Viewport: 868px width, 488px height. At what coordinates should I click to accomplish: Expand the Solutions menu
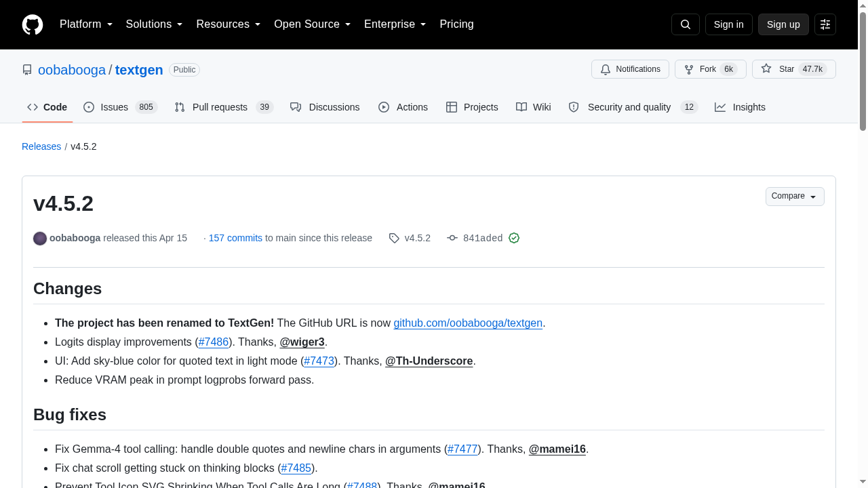tap(155, 24)
